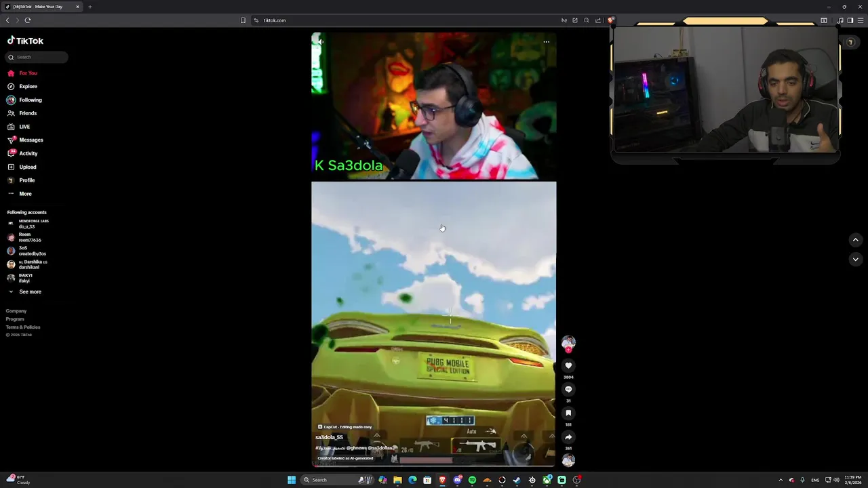The image size is (868, 488).
Task: Open the LIVE section
Action: [19, 127]
